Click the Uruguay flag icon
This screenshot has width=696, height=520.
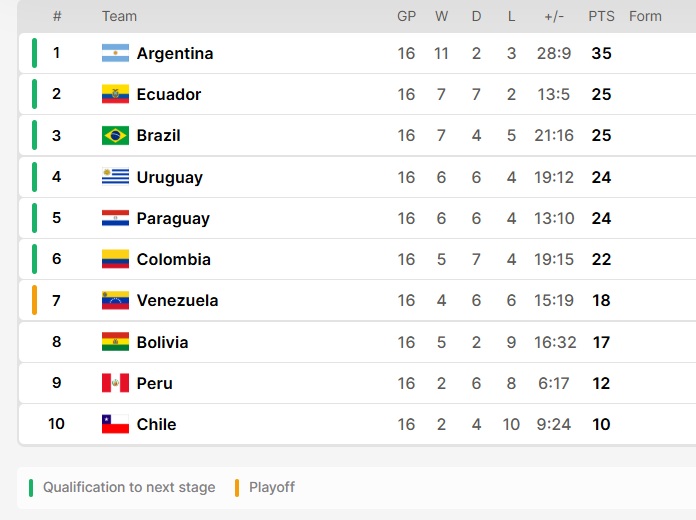pos(115,177)
